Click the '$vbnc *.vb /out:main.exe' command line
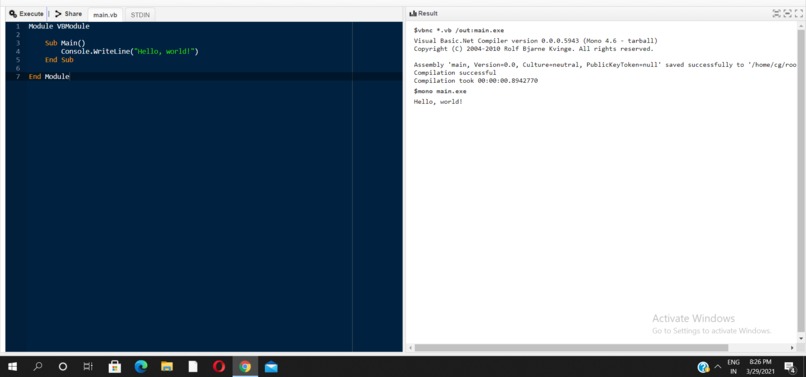 pyautogui.click(x=459, y=30)
